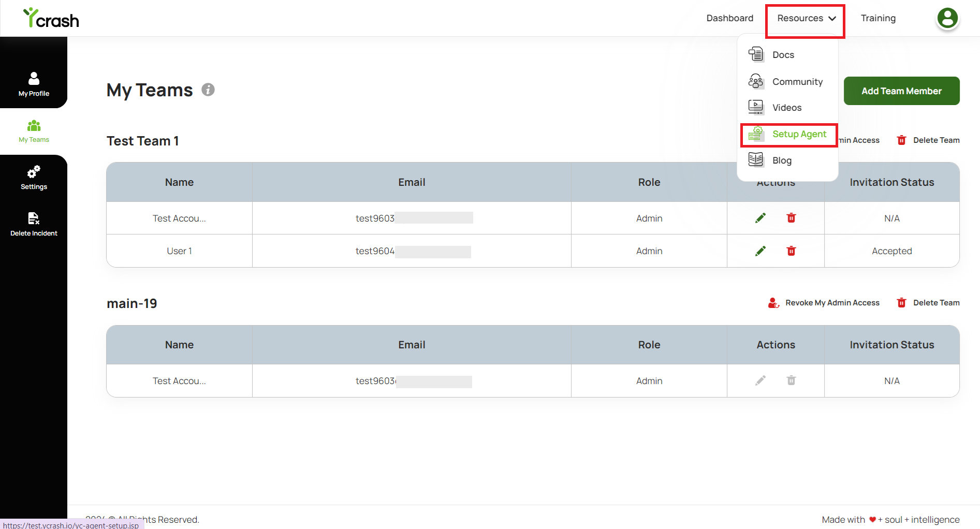
Task: Collapse the Resources dropdown chevron
Action: [x=832, y=18]
